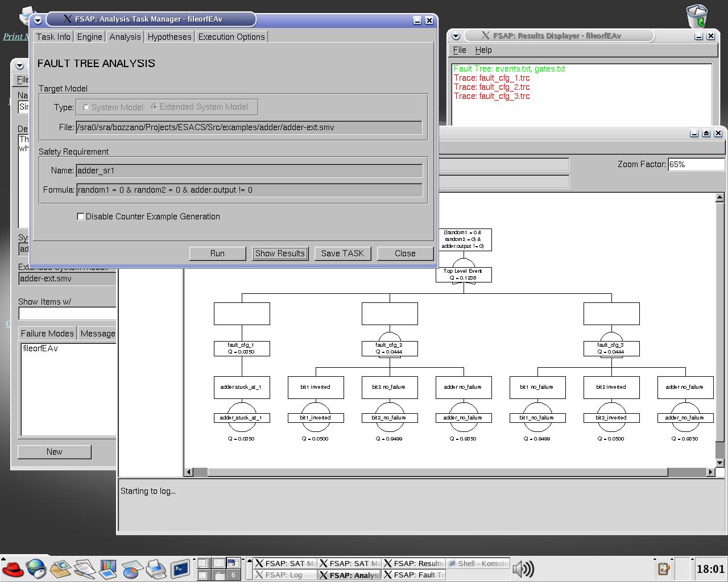Switch to virtual desktop 6 in the pager
The height and width of the screenshot is (582, 728).
233,574
